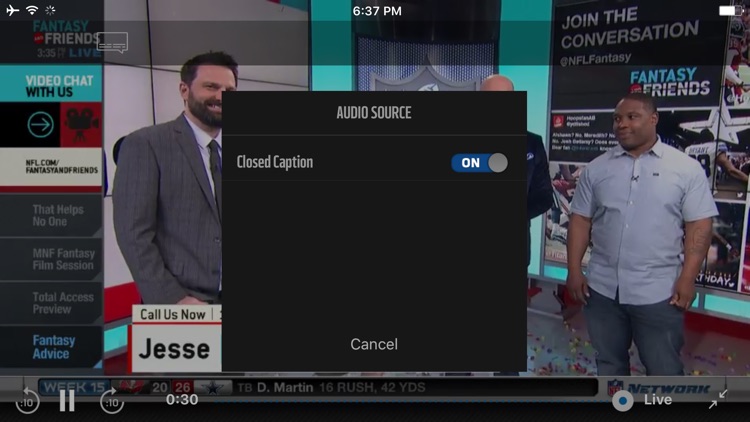Exit fullscreen with the shrink arrows icon

point(717,399)
